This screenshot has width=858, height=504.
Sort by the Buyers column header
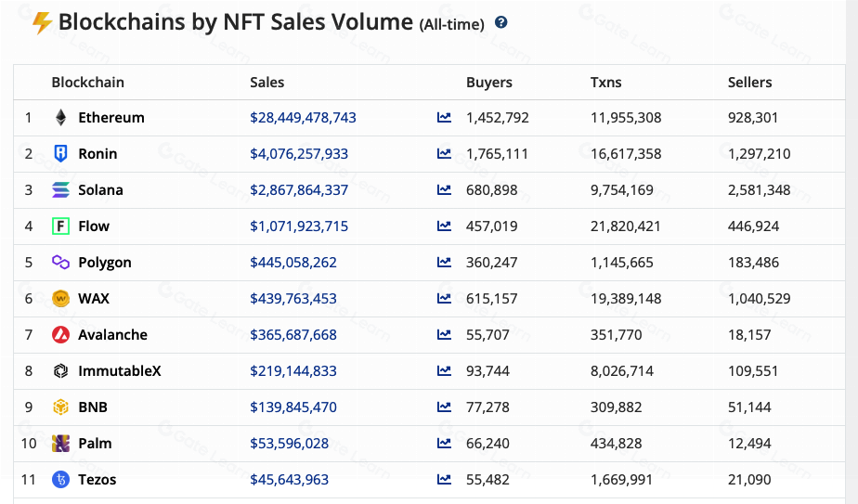[x=489, y=83]
